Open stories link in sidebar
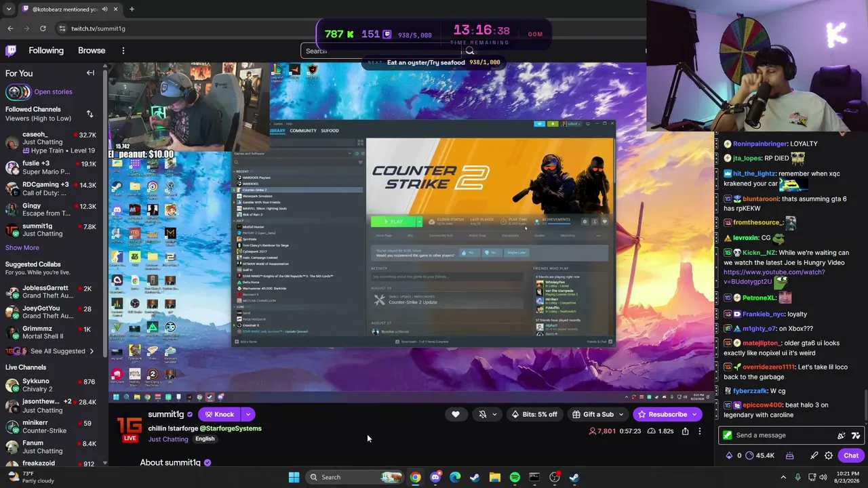 [x=53, y=91]
